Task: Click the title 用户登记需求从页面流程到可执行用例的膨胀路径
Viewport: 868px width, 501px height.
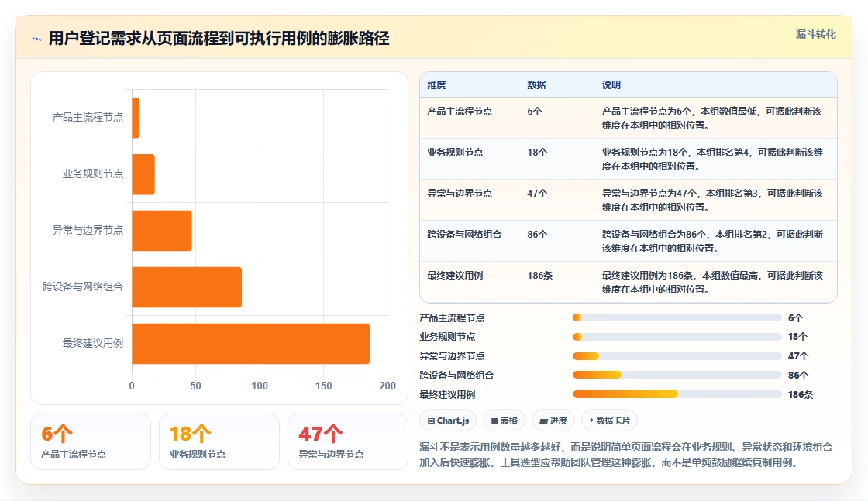Action: click(x=219, y=39)
